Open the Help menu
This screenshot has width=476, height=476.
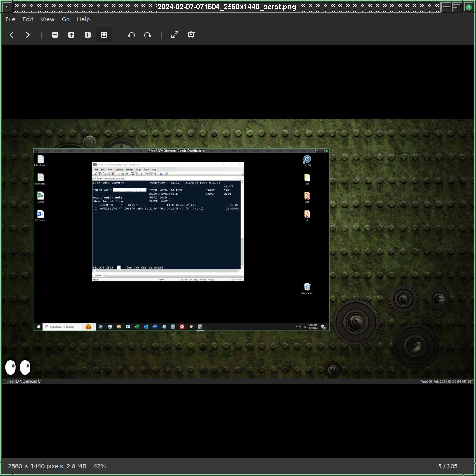(x=83, y=19)
